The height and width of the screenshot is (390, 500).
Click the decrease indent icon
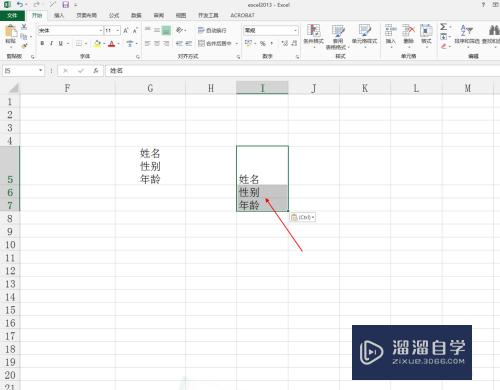pos(179,43)
